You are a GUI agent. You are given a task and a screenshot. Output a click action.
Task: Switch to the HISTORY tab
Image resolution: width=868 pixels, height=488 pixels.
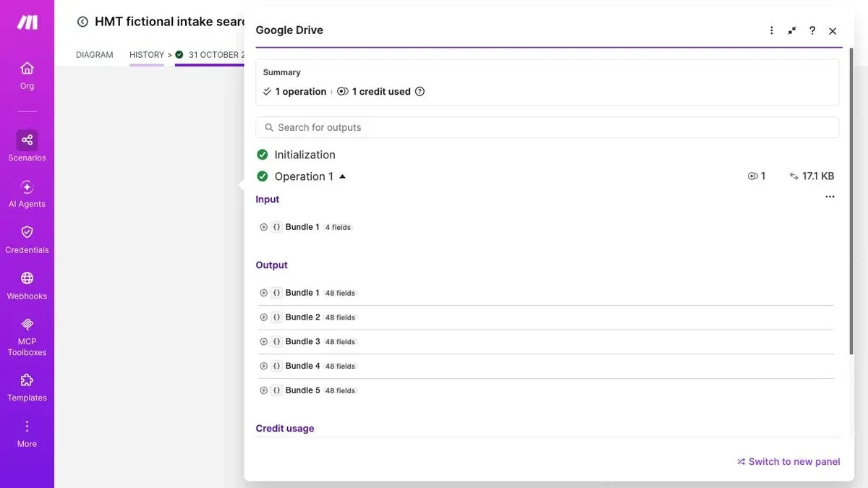147,55
